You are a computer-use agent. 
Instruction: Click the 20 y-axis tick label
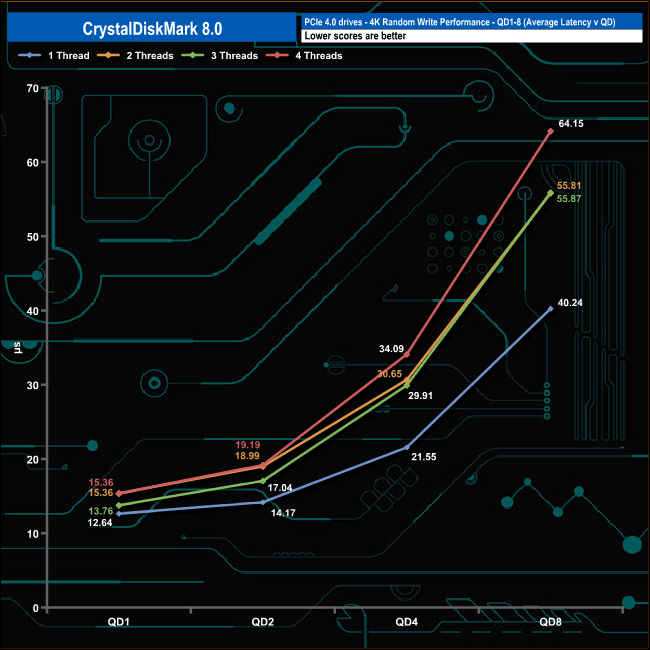[32, 459]
